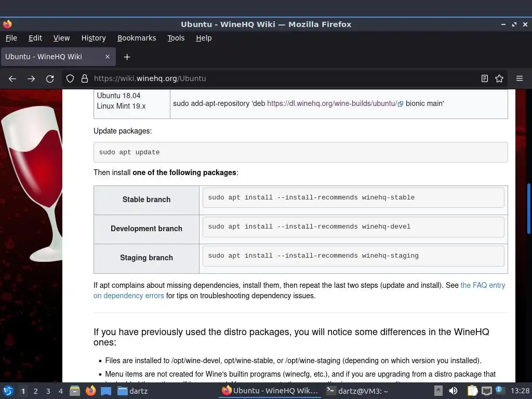Click the 'Stable branch' table header
Viewport: 532px width, 399px height.
click(x=147, y=199)
